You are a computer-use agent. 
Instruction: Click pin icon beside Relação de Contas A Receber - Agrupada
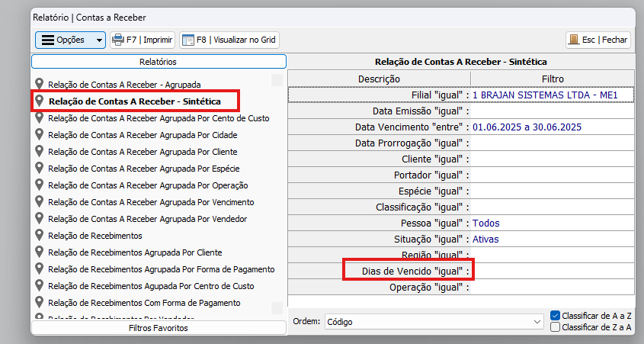39,84
